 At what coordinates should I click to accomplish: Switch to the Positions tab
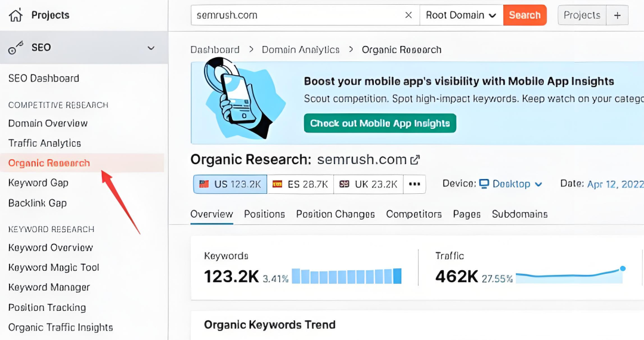(x=264, y=214)
